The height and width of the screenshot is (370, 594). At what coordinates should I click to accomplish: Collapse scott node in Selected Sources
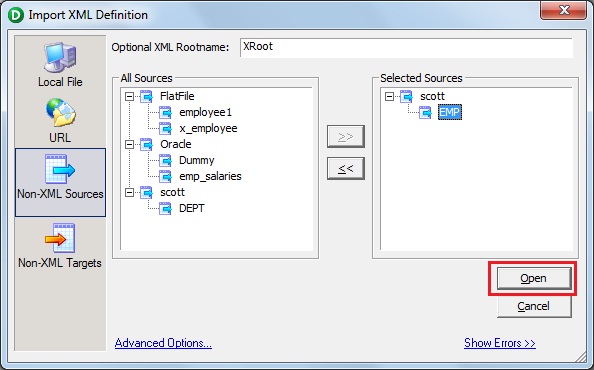389,97
